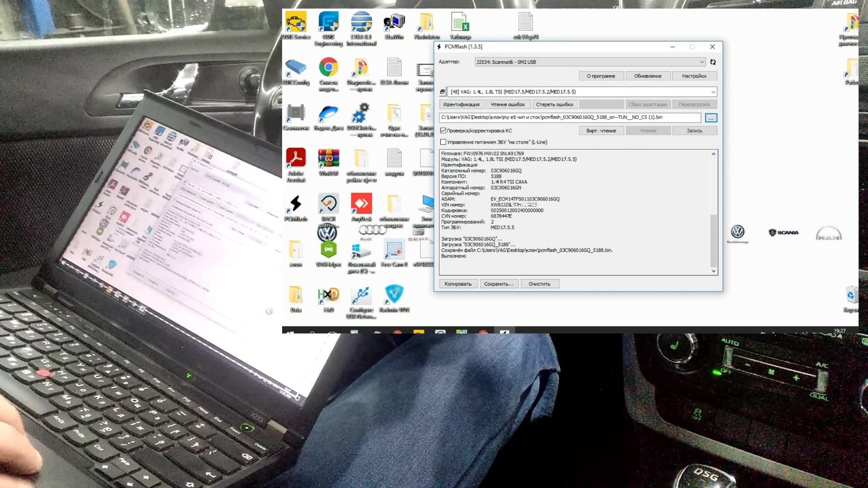The image size is (868, 488).
Task: Launch the EDICConfig shortcut
Action: [296, 71]
